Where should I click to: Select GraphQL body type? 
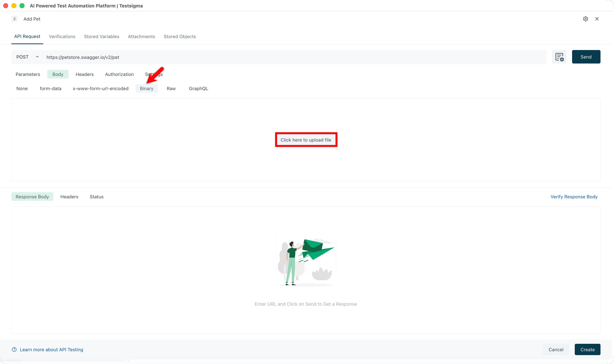pyautogui.click(x=198, y=89)
